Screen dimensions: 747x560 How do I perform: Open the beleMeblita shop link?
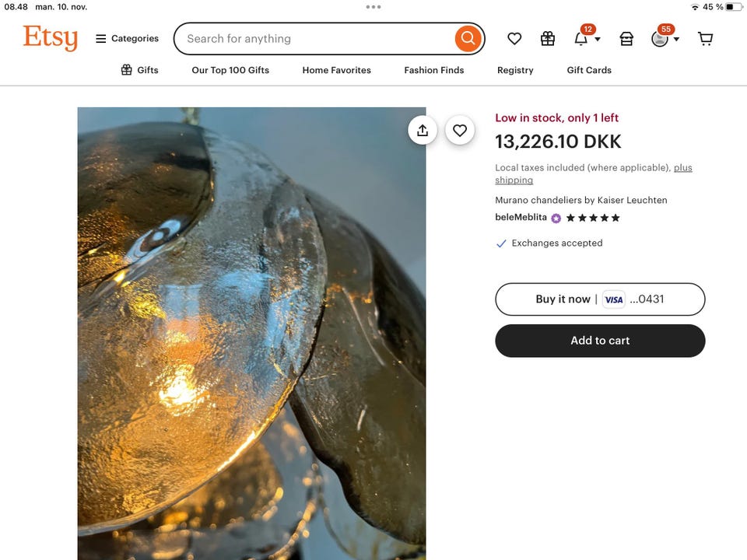(x=521, y=218)
